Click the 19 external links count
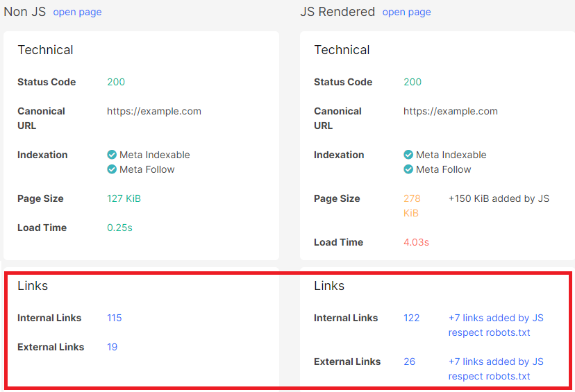Image resolution: width=575 pixels, height=392 pixels. click(x=112, y=347)
